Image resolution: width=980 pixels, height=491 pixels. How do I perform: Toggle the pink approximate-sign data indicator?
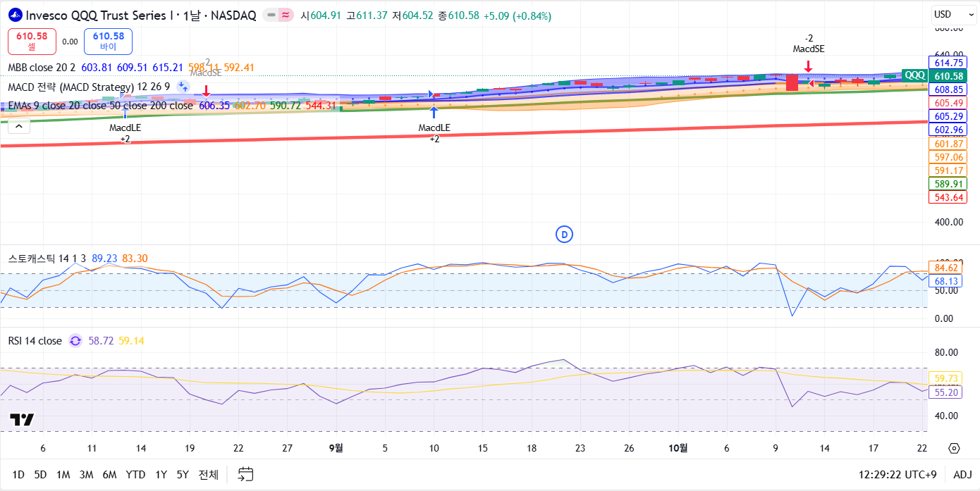pyautogui.click(x=286, y=15)
